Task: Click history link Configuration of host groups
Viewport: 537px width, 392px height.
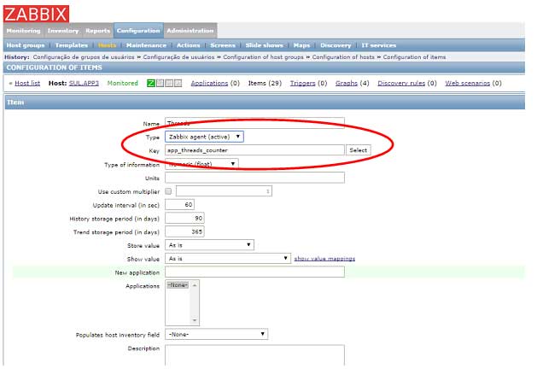Action: 263,57
